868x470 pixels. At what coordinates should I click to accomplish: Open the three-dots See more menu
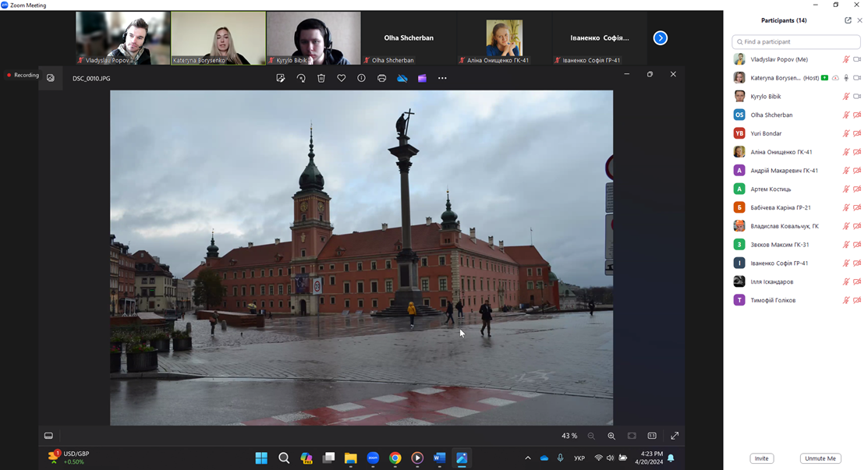pyautogui.click(x=442, y=78)
